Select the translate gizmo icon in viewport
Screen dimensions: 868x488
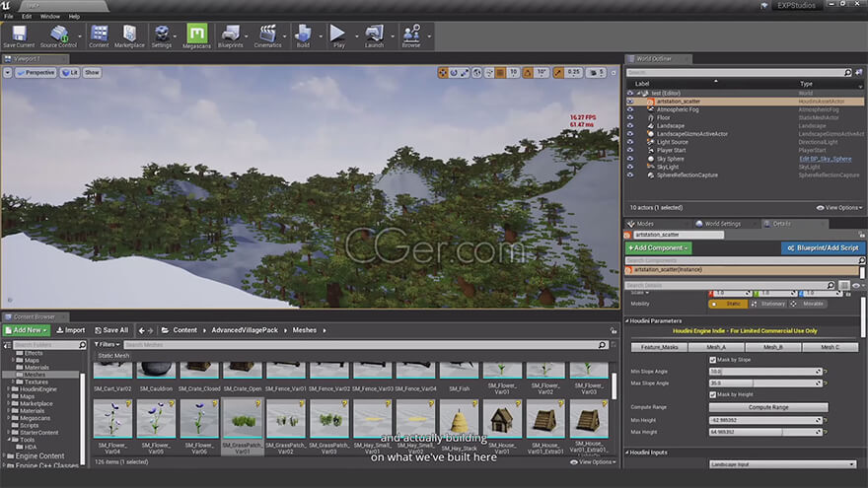pyautogui.click(x=442, y=73)
